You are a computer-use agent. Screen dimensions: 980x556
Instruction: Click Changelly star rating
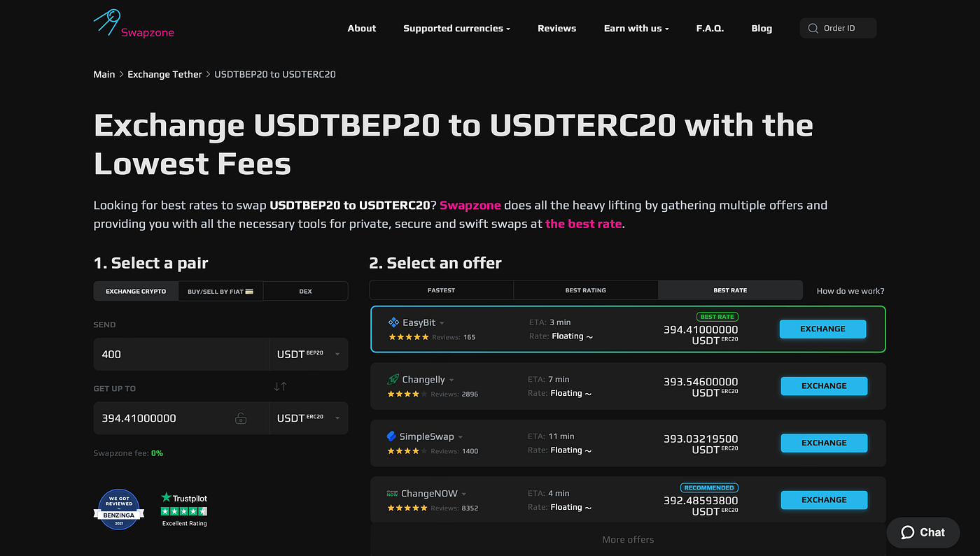coord(408,394)
